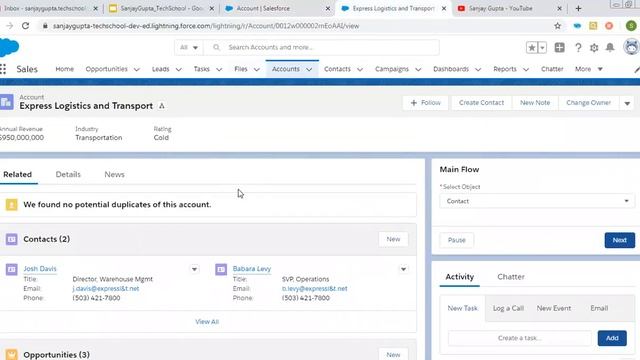Image resolution: width=640 pixels, height=360 pixels.
Task: Expand the Contacts nav menu chevron
Action: click(x=360, y=69)
